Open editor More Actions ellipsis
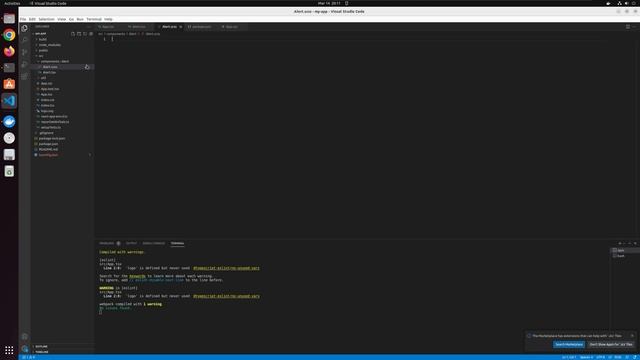The image size is (640, 360). (634, 27)
